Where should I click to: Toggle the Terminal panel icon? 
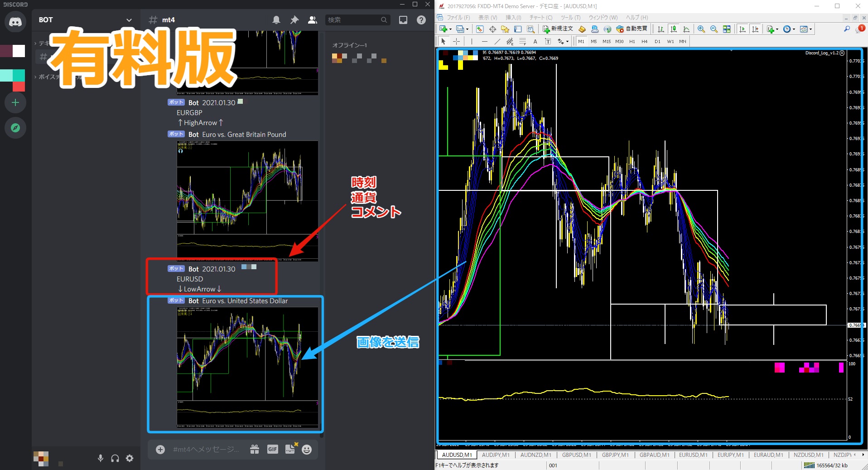coord(518,29)
